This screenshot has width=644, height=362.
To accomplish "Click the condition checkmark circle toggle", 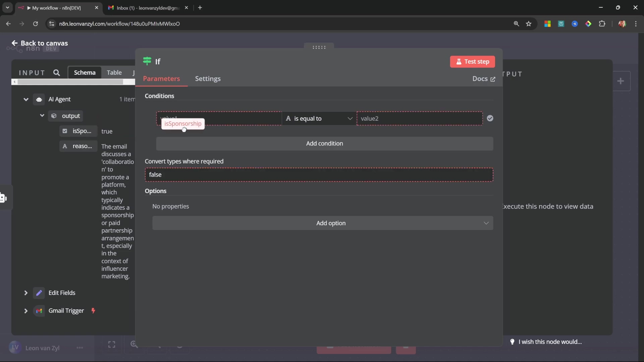I will click(490, 118).
